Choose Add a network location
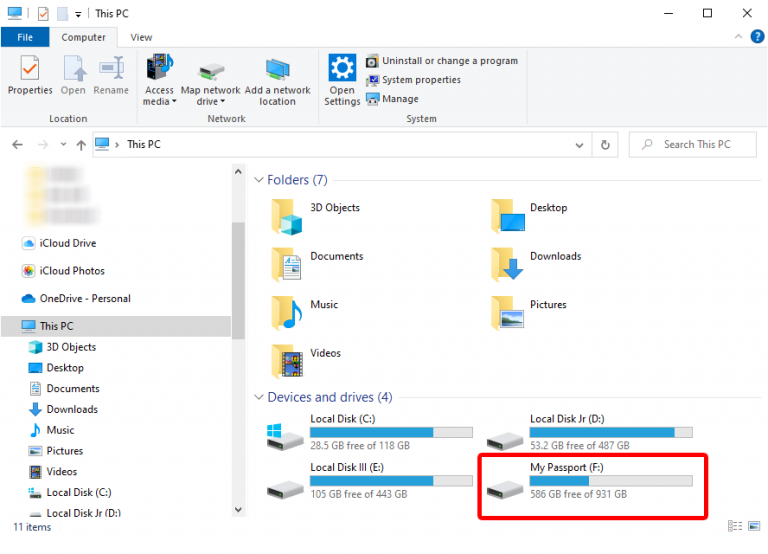Image resolution: width=768 pixels, height=554 pixels. [x=277, y=81]
